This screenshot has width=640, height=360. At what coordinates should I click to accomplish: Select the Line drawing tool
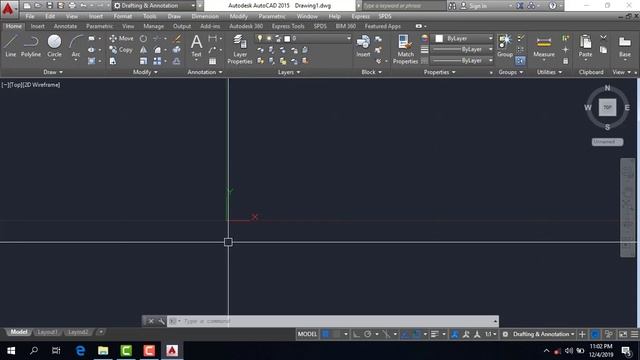pos(11,46)
